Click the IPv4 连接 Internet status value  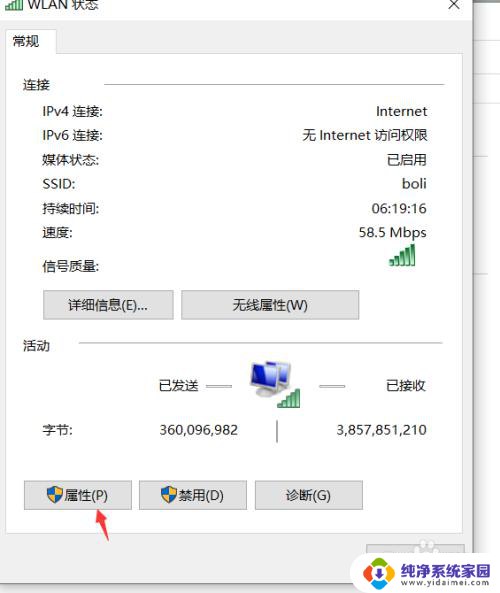tap(402, 112)
